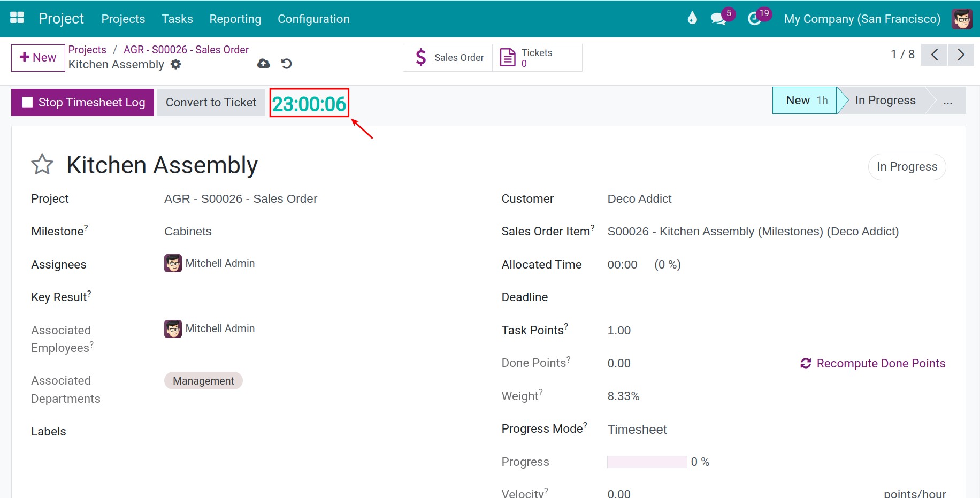Click the Milestone field Cabinets

click(x=188, y=232)
